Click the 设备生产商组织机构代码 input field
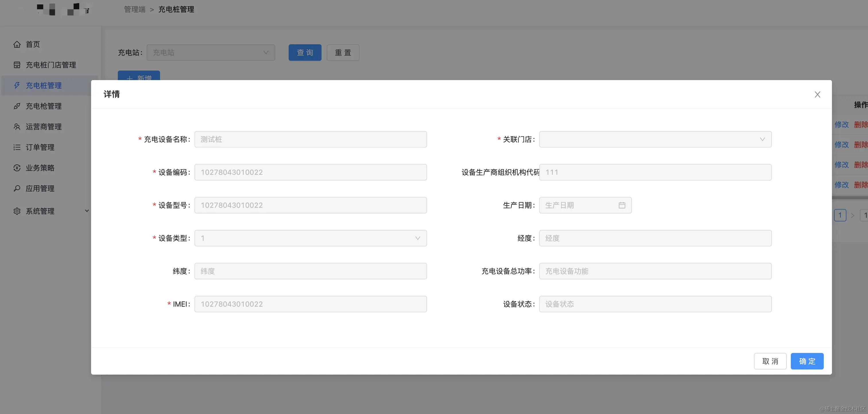 (655, 172)
